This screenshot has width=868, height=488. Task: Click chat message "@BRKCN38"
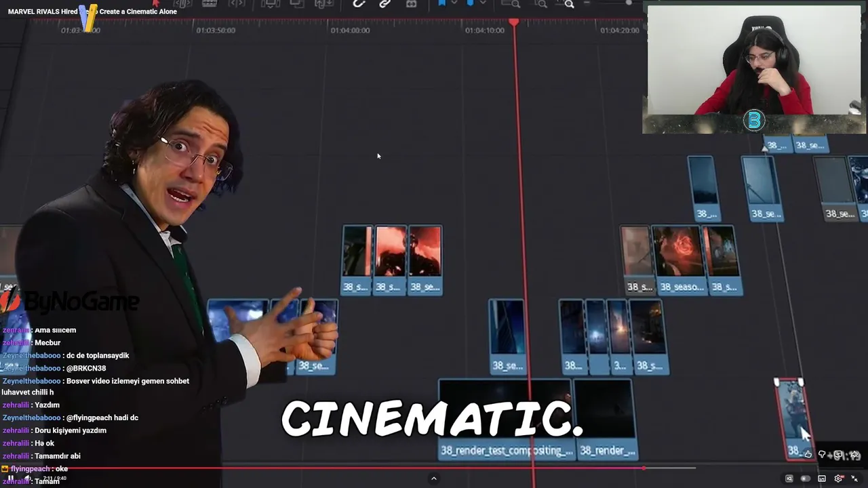coord(86,369)
